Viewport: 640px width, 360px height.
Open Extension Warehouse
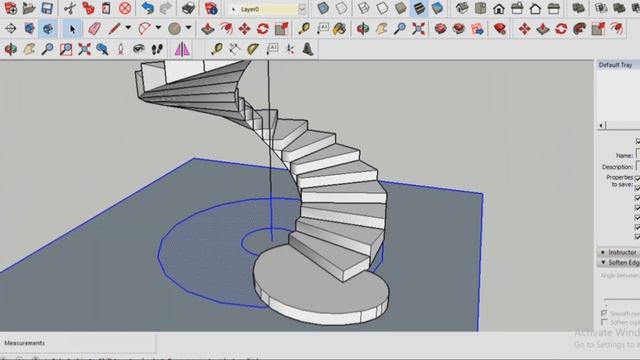tap(459, 29)
